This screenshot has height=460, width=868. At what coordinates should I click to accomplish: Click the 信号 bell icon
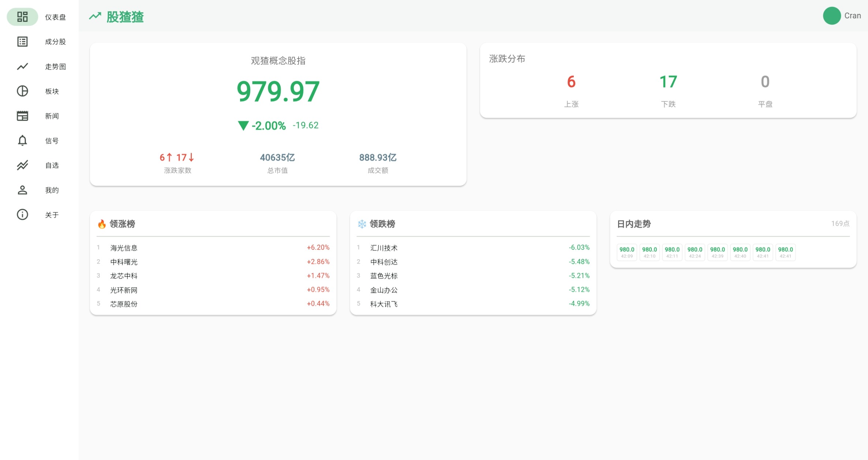coord(22,140)
